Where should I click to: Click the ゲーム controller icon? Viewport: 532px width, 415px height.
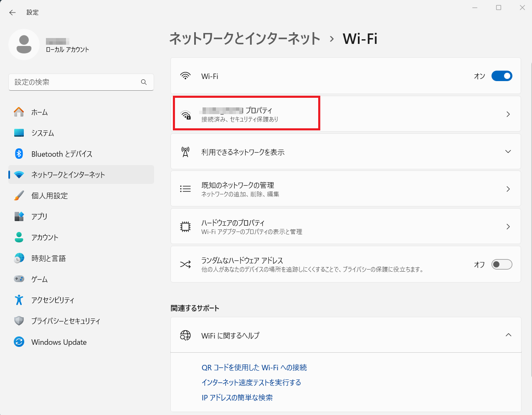click(19, 279)
